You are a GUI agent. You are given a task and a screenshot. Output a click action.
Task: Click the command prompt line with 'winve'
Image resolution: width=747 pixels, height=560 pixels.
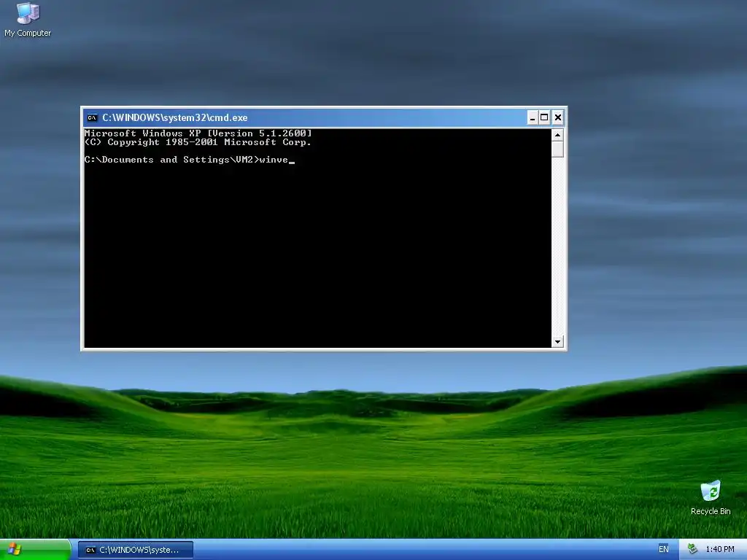tap(190, 160)
